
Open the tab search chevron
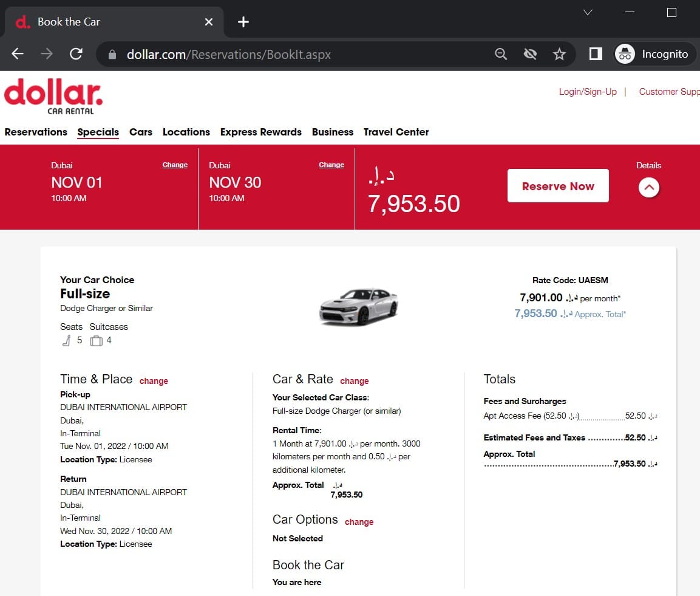[x=588, y=12]
